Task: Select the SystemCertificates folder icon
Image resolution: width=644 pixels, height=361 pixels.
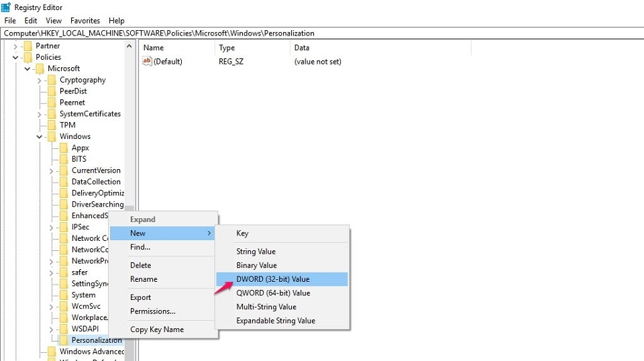Action: tap(52, 114)
